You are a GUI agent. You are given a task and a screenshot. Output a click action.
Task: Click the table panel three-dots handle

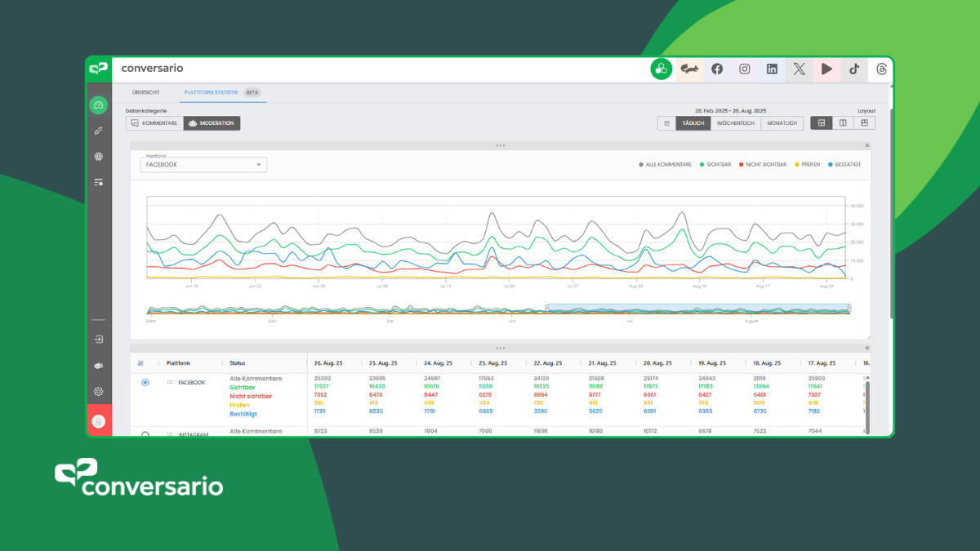tap(500, 348)
